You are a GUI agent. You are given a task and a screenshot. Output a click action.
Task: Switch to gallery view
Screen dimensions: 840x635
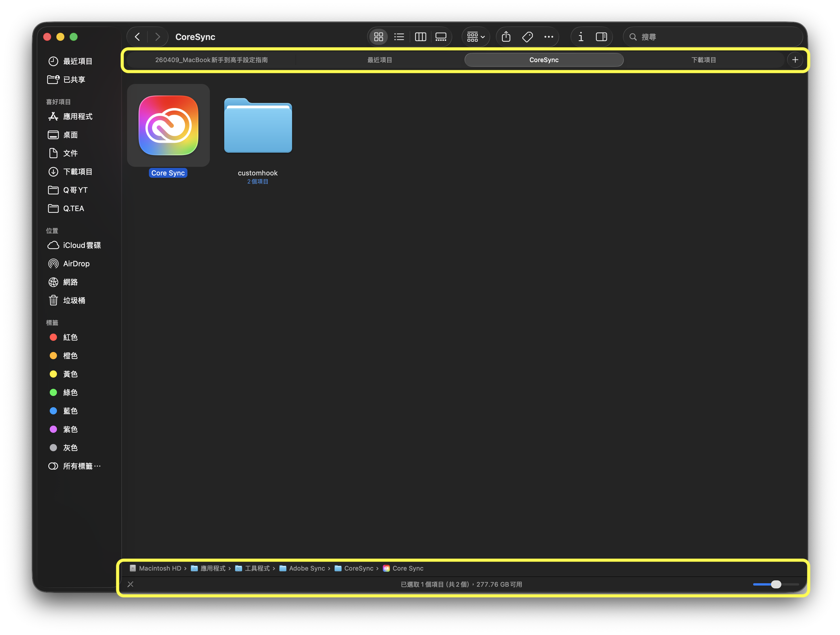441,37
